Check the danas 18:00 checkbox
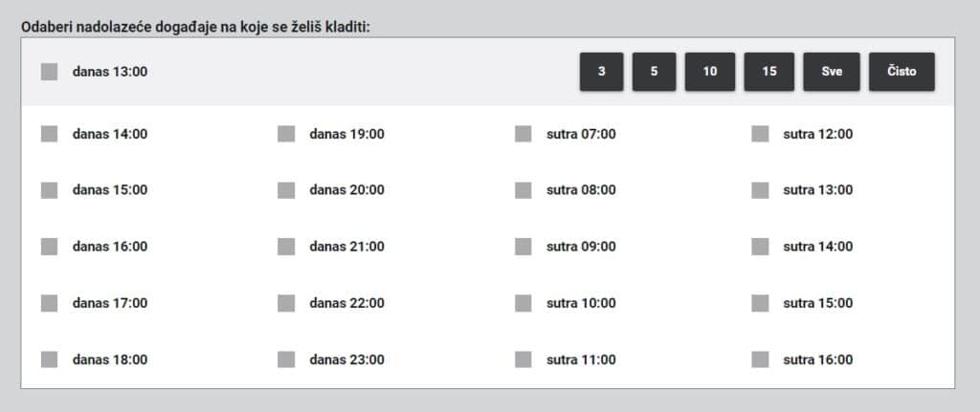980x412 pixels. coord(50,359)
